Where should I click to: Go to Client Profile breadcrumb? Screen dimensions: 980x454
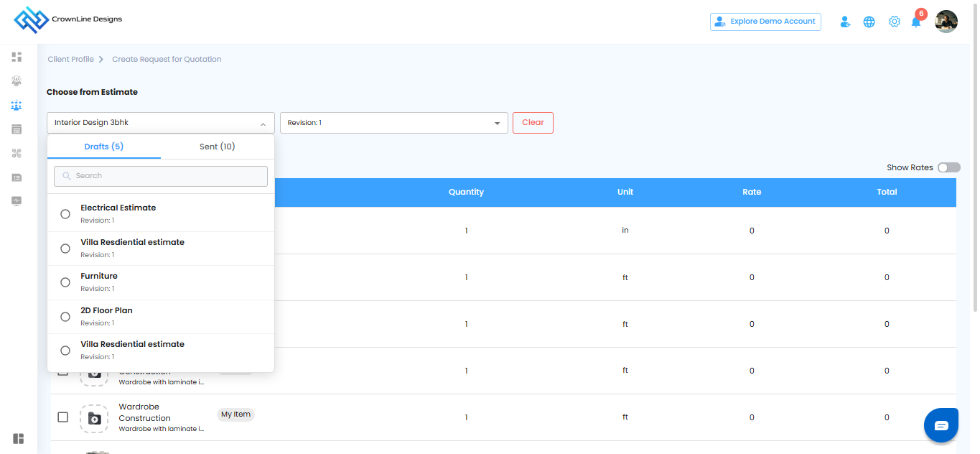(71, 59)
